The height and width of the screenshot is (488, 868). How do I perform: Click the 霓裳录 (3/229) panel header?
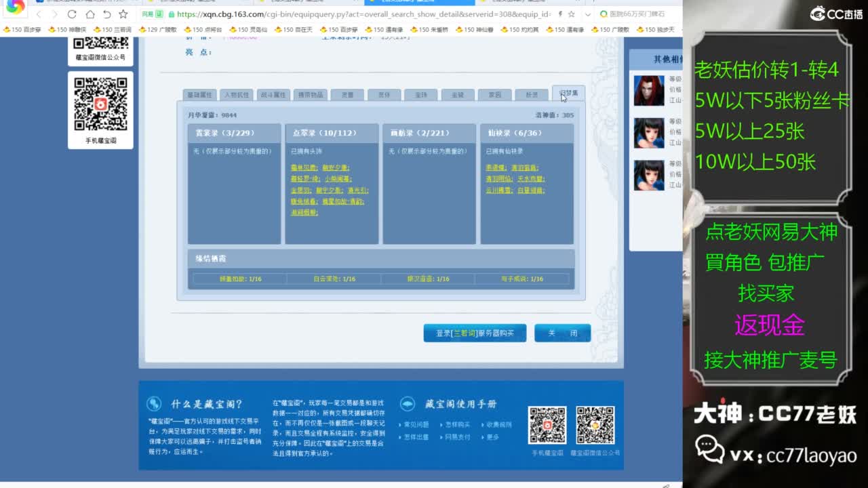(235, 133)
